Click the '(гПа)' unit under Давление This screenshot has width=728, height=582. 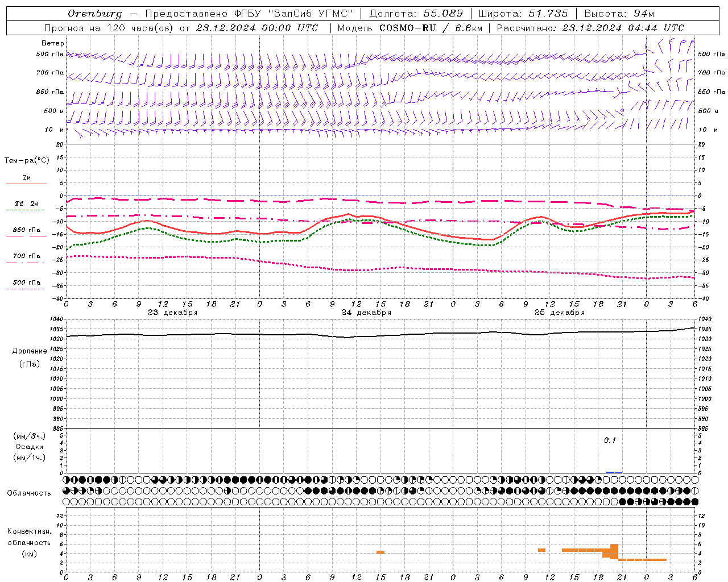[x=30, y=364]
